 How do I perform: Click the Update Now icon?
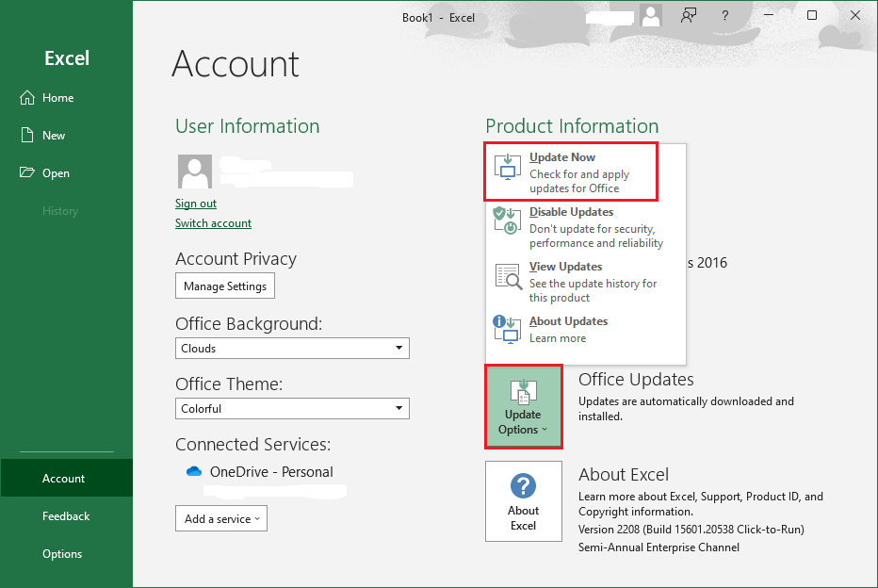click(507, 168)
